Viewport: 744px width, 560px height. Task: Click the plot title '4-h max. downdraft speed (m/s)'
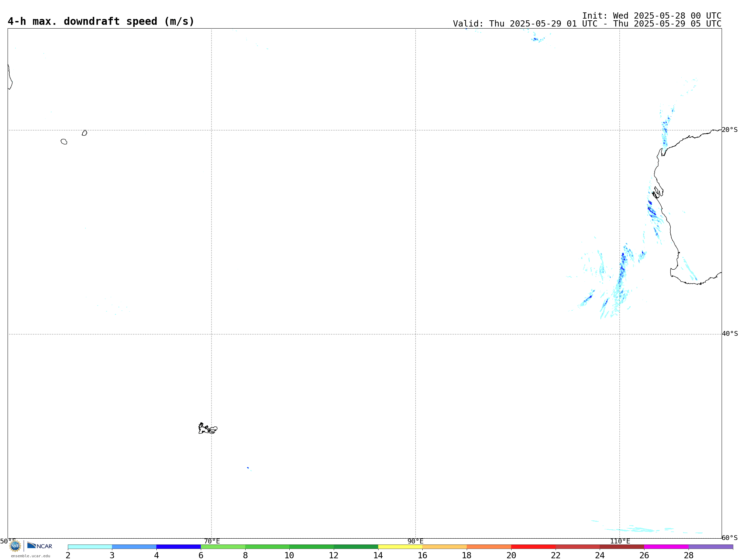pyautogui.click(x=101, y=21)
